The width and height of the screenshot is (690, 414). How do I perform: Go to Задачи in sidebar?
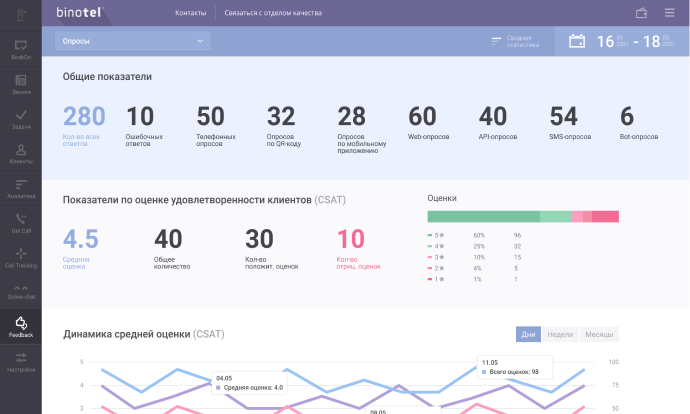pos(20,120)
